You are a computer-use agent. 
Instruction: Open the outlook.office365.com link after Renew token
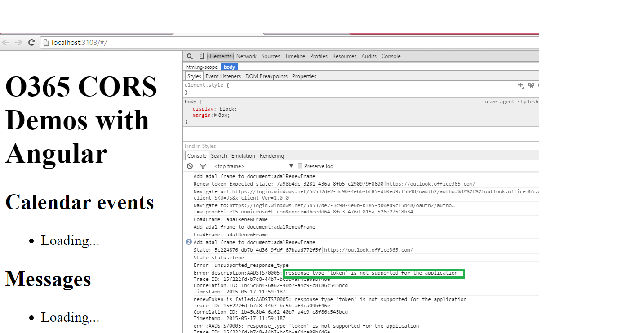pyautogui.click(x=431, y=184)
